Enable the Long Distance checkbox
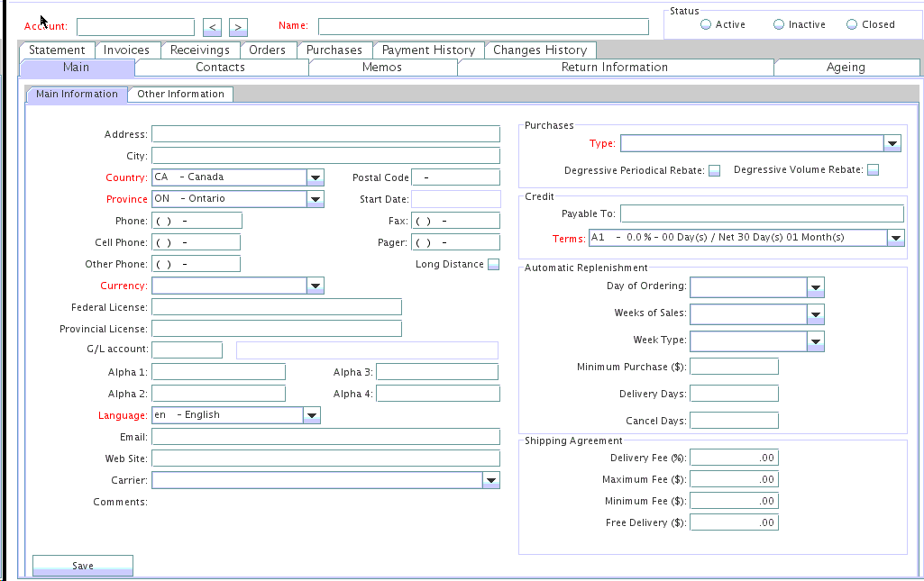 493,264
